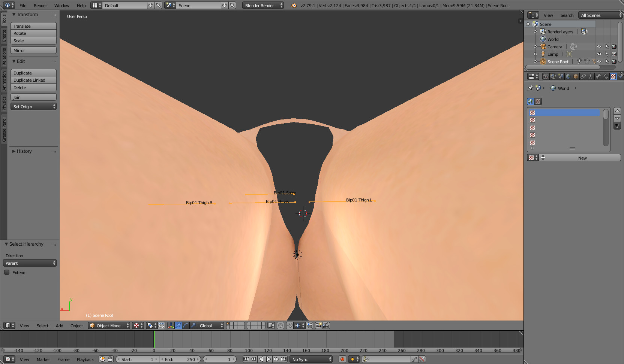This screenshot has height=364, width=624.
Task: Check the Extend checkbox
Action: [x=7, y=272]
